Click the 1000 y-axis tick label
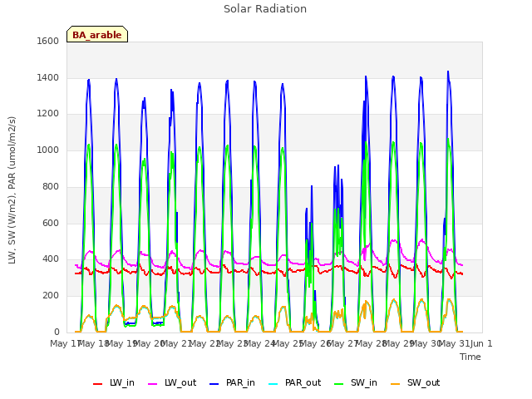Screen dimensions: 532x399 (48, 150)
